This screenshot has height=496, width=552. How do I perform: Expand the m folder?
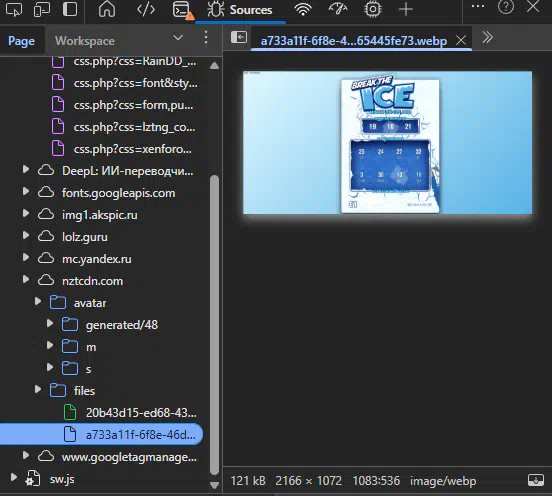(50, 346)
